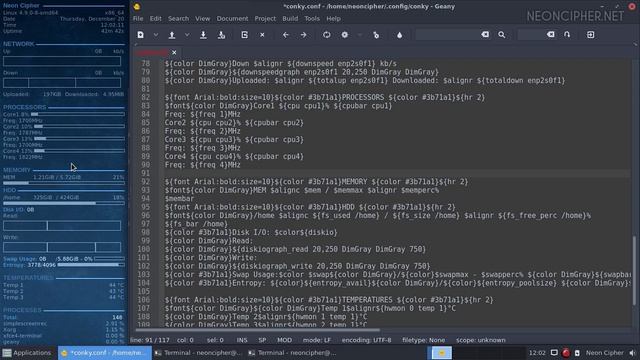Select the red conky.conf document tab
640x360 pixels.
[x=152, y=53]
